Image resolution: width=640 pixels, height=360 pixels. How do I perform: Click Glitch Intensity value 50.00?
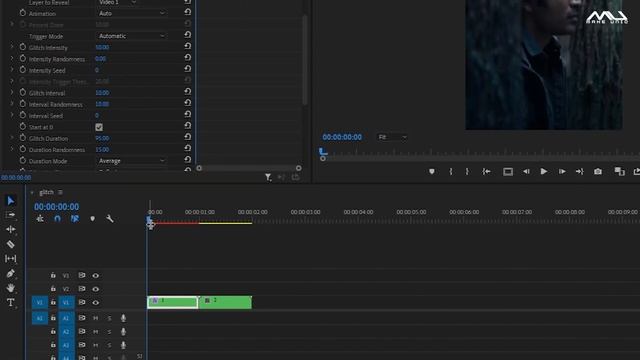(102, 47)
